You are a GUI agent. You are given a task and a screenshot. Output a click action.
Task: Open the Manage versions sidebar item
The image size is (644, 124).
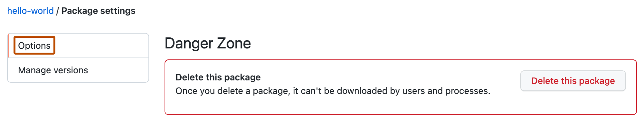(x=78, y=70)
